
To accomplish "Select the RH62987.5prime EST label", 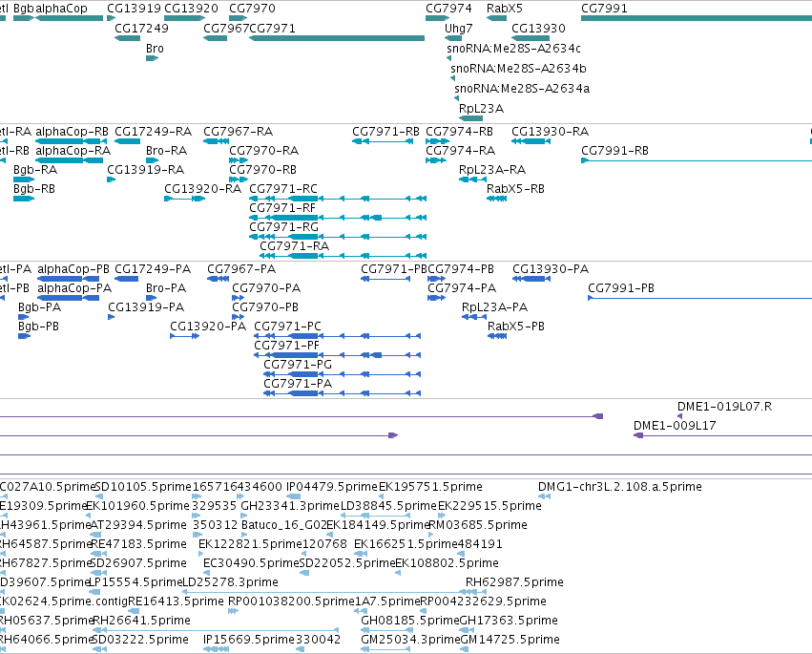I will coord(514,583).
